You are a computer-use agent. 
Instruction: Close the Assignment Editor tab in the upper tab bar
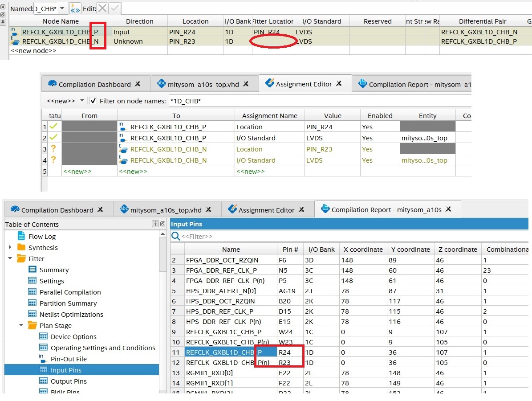pos(339,84)
